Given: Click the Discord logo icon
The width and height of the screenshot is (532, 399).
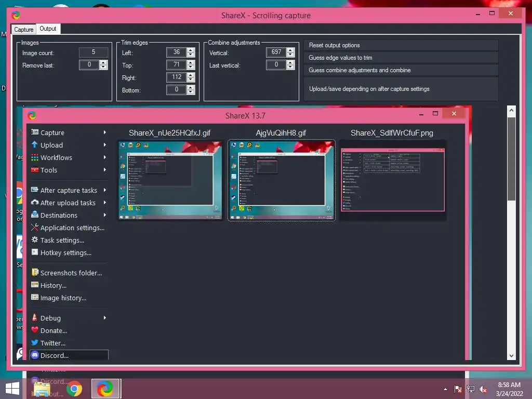Looking at the screenshot, I should [35, 355].
